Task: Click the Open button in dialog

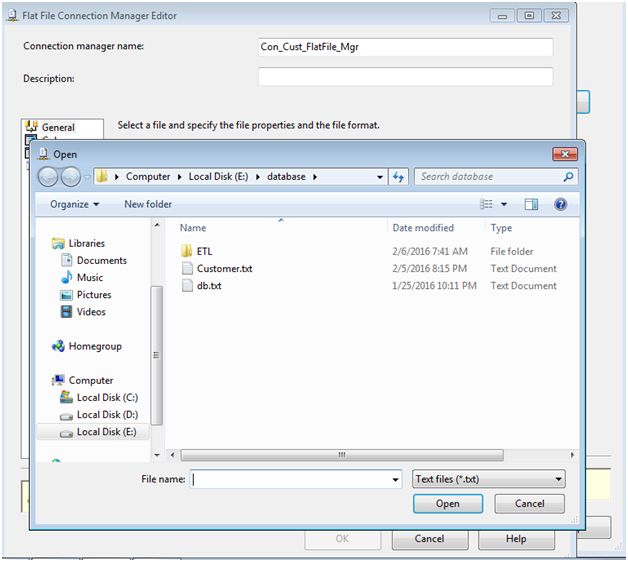Action: [x=448, y=504]
